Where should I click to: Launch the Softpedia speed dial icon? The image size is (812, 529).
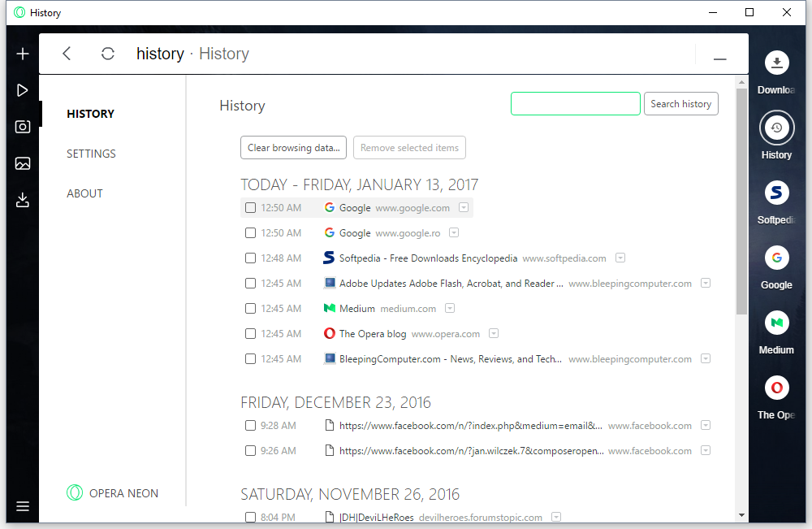point(776,193)
